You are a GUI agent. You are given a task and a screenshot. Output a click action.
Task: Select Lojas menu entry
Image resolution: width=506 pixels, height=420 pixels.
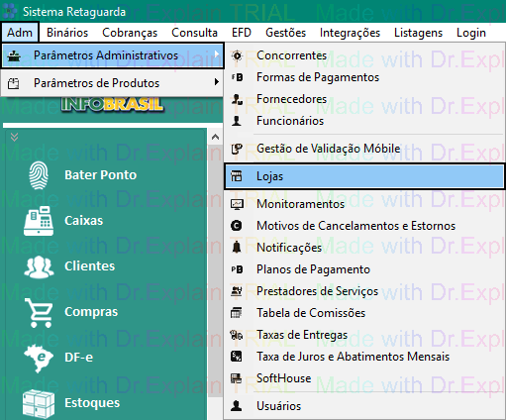pyautogui.click(x=364, y=176)
